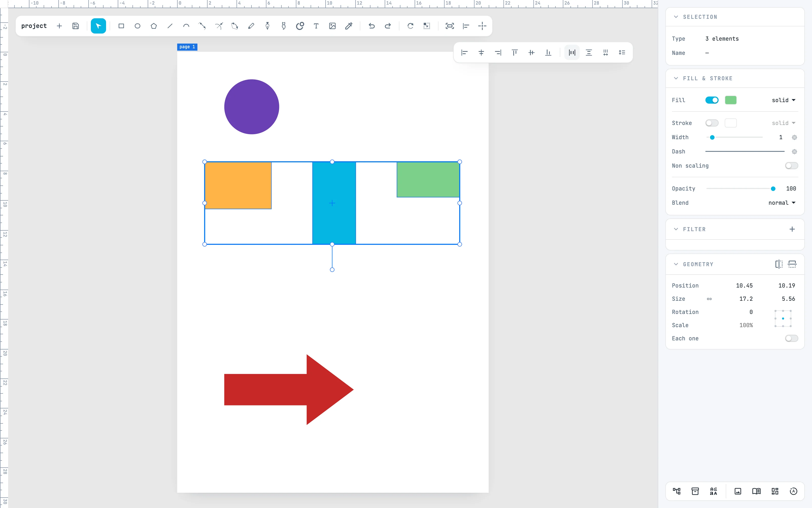The image size is (812, 508).
Task: Select the arc curve tool
Action: point(186,26)
